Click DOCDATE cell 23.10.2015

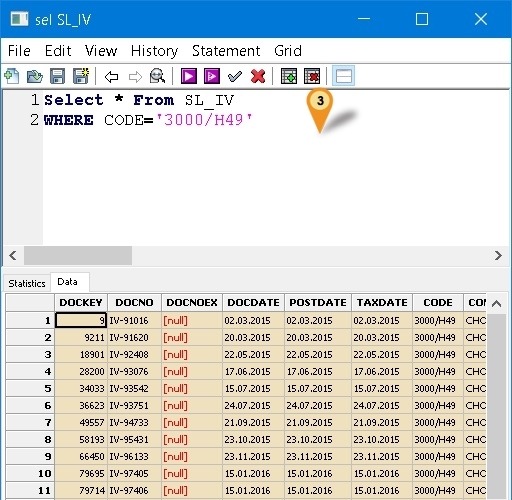pos(253,439)
